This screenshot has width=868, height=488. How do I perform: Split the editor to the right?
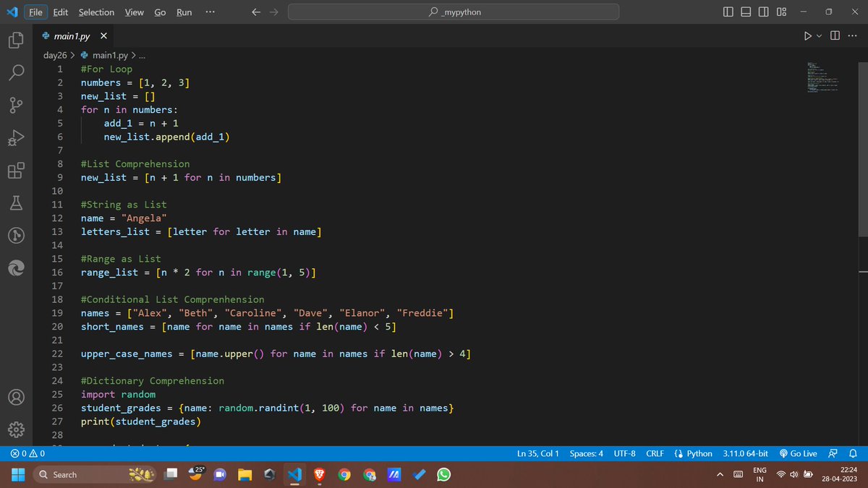click(x=835, y=36)
